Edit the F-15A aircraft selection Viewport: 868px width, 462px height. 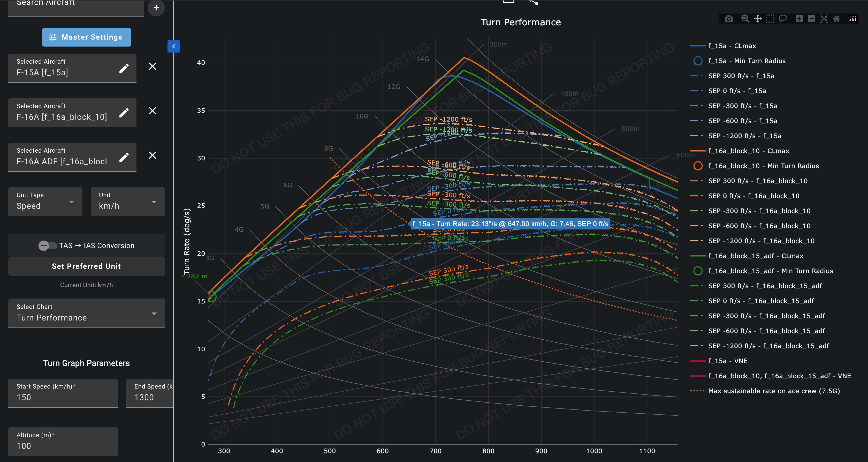tap(124, 69)
